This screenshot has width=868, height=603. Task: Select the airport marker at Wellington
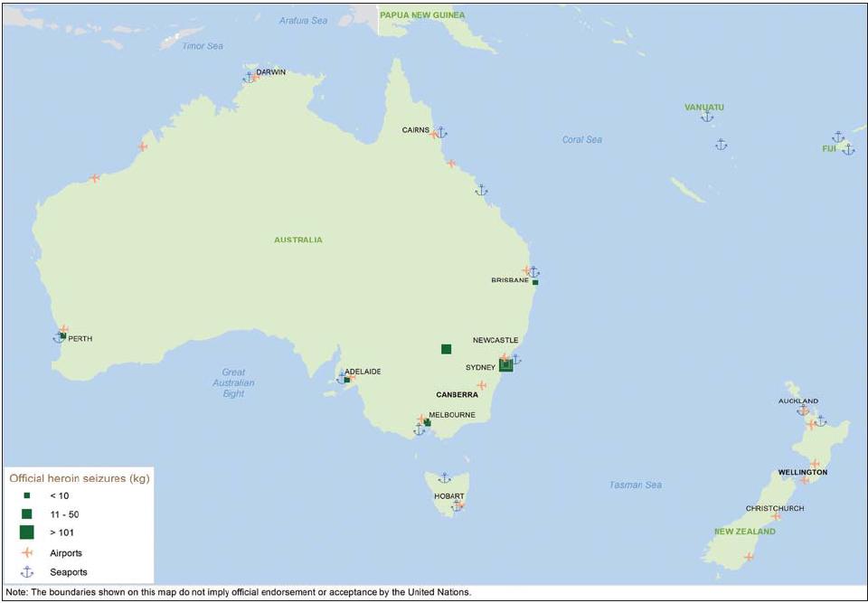(805, 480)
